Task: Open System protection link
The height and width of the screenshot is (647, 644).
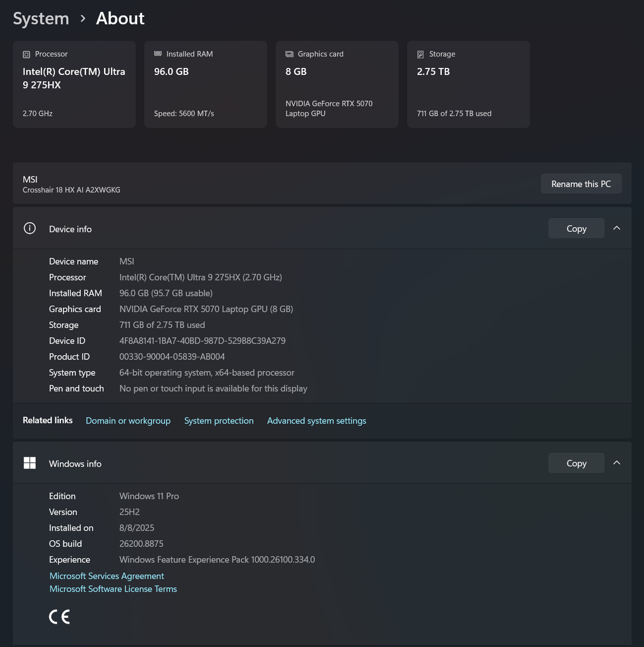Action: pyautogui.click(x=219, y=421)
